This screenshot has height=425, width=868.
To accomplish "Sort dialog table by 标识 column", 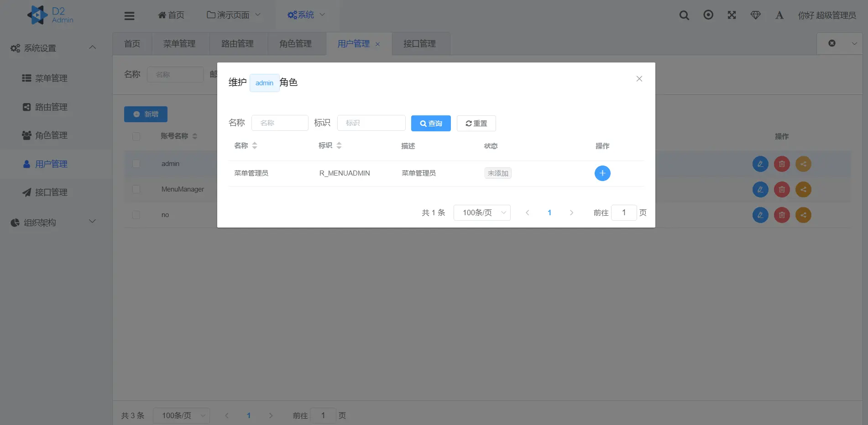I will [x=339, y=146].
